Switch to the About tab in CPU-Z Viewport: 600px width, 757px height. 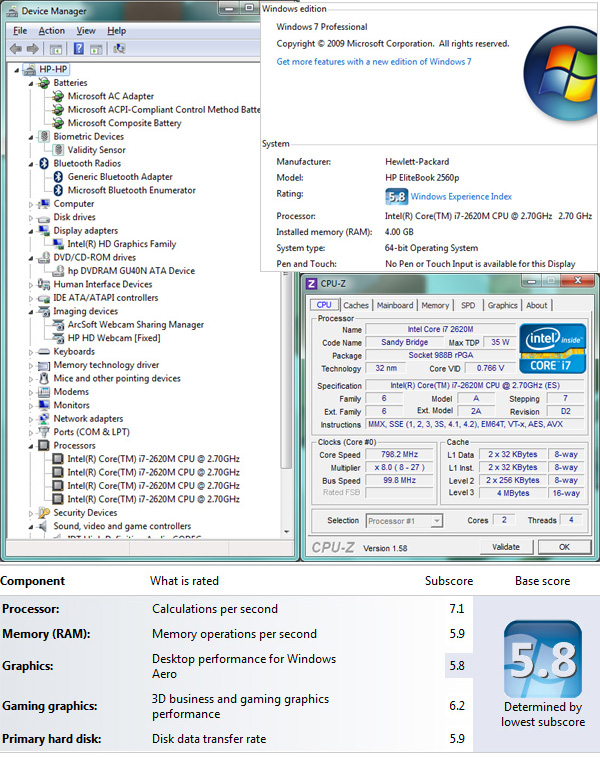point(536,305)
